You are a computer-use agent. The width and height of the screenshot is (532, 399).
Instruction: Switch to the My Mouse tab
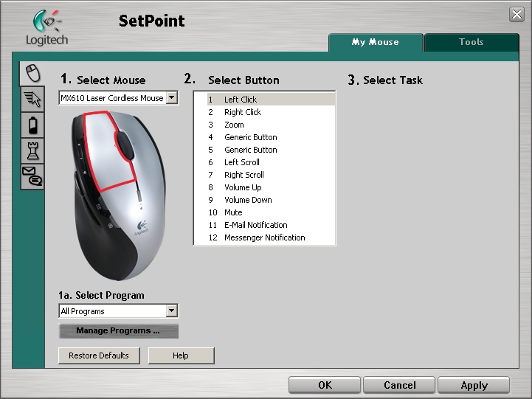click(375, 43)
